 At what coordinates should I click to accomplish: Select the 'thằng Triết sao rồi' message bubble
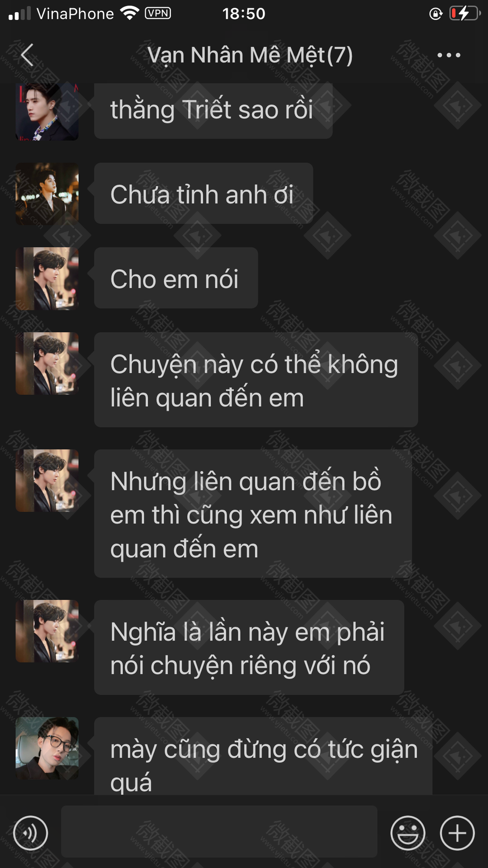[x=213, y=110]
